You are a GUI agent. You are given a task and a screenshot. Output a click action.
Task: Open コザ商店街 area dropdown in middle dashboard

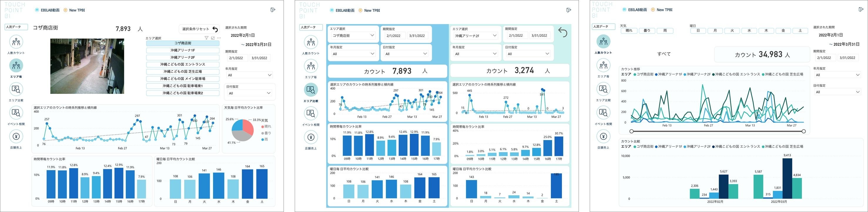(353, 35)
